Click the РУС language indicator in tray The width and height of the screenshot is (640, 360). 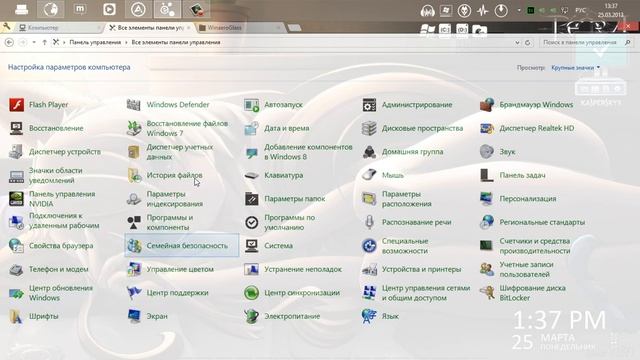click(x=580, y=10)
